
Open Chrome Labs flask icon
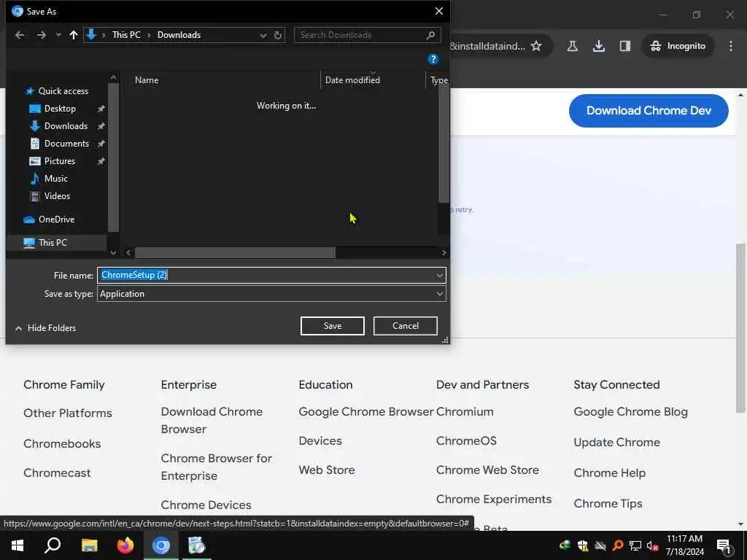(573, 46)
